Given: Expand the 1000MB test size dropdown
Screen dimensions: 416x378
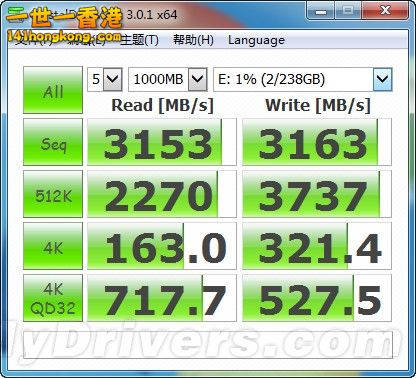Looking at the screenshot, I should pyautogui.click(x=168, y=79).
